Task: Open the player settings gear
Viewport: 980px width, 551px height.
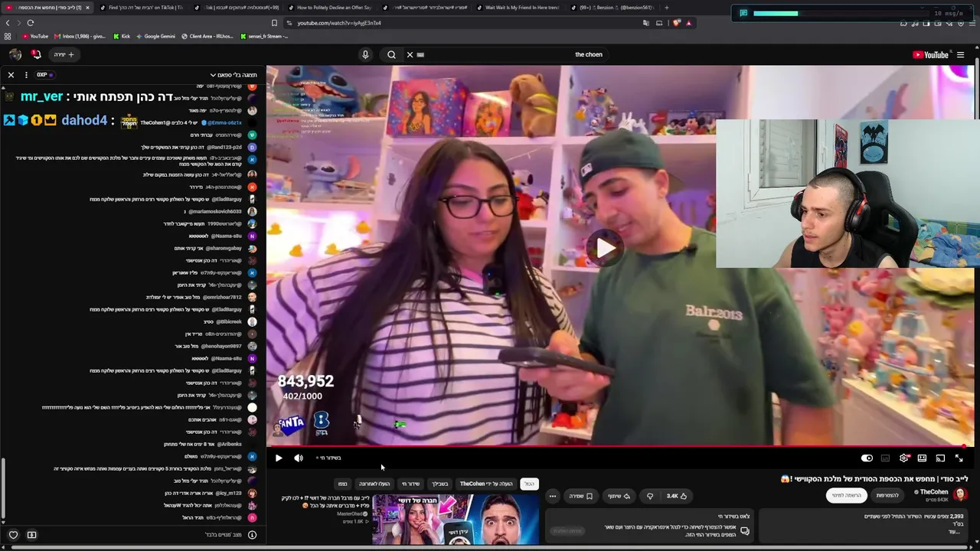Action: tap(904, 458)
